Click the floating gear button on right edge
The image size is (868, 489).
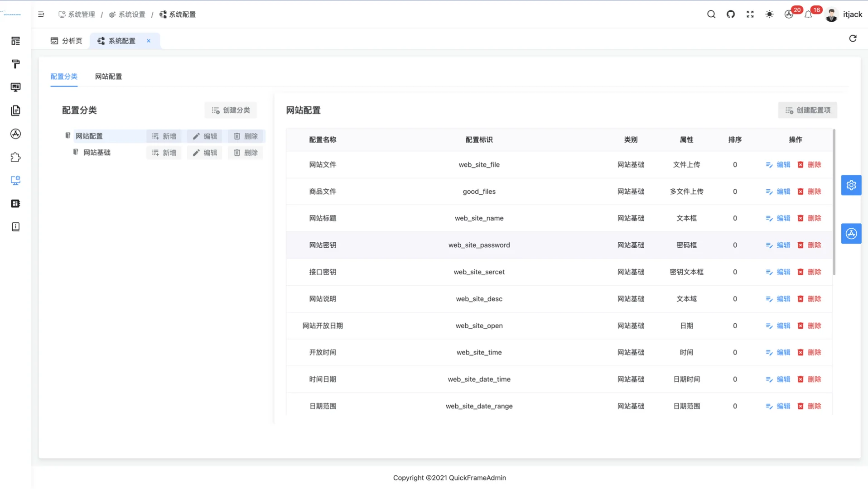851,185
